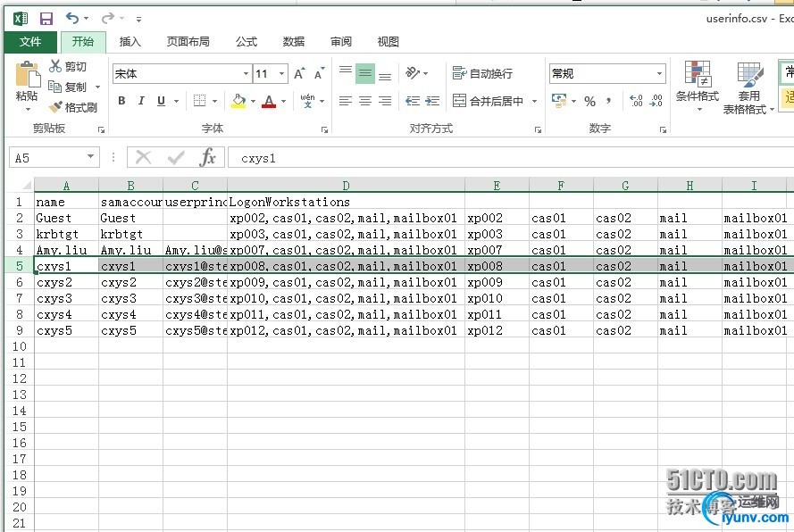The height and width of the screenshot is (532, 794).
Task: Open the font size 11 dropdown
Action: coord(282,74)
